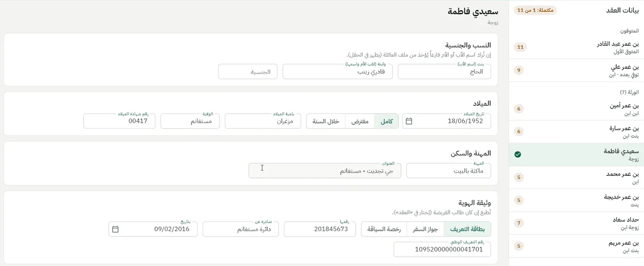Choose جواز السفر document type
644x266 pixels.
pos(425,229)
